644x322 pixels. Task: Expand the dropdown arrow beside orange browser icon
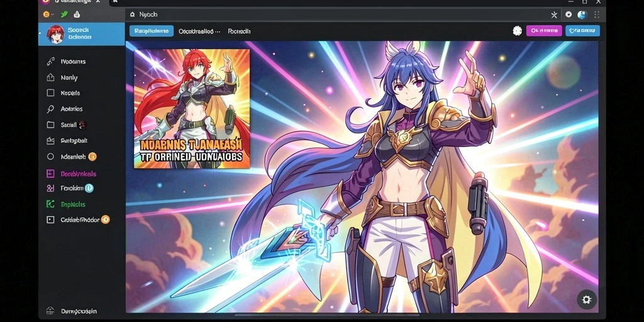click(x=53, y=14)
